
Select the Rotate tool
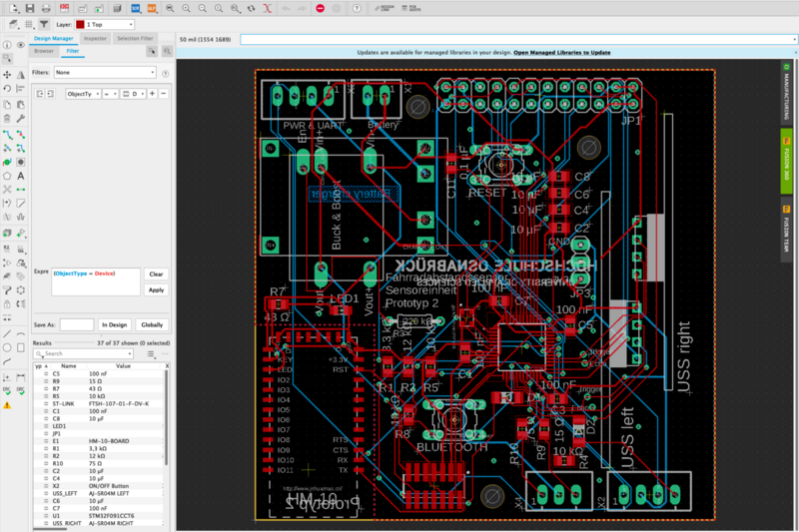7,89
